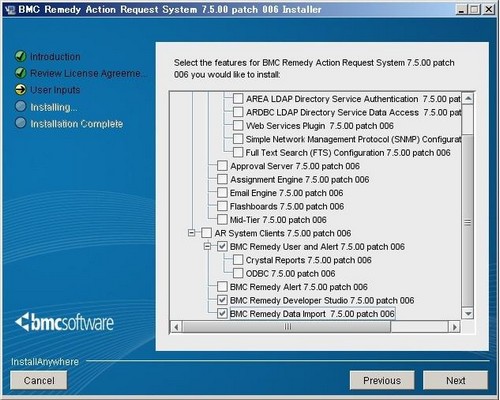Enable the ODBC checkbox
Viewport: 500px width, 400px height.
tap(238, 273)
